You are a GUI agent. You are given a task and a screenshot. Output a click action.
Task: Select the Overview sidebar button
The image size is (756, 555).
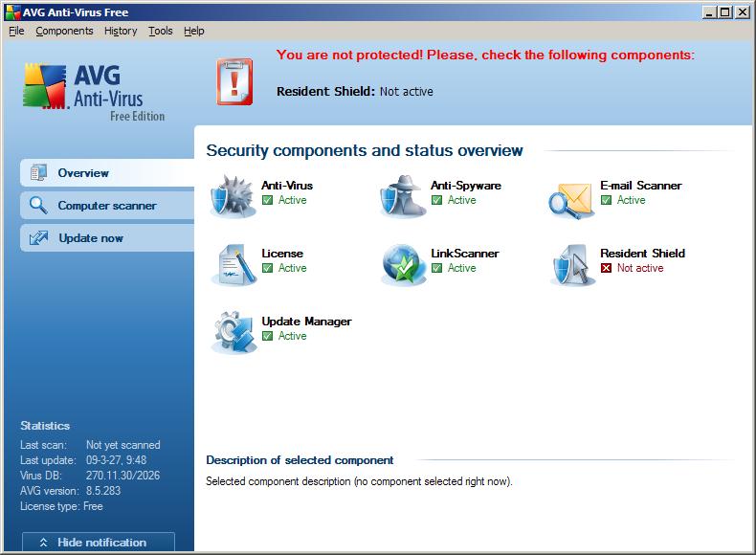click(107, 172)
